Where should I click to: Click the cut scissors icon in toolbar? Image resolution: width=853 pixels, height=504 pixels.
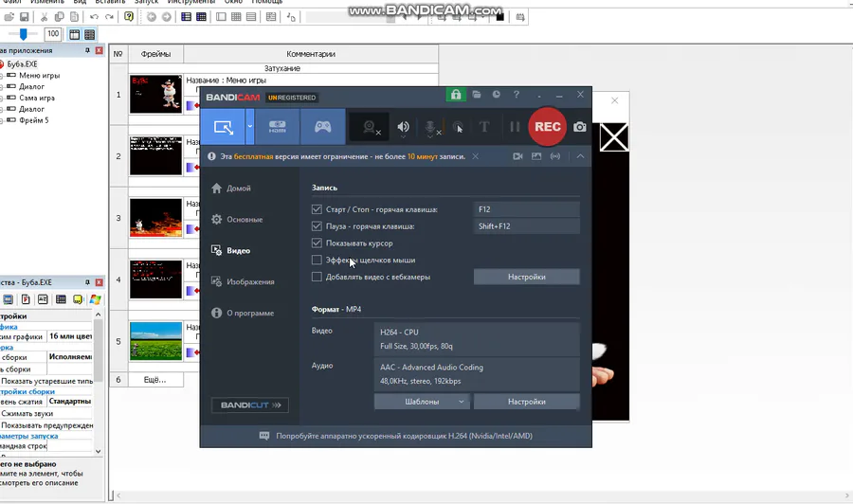click(x=44, y=17)
